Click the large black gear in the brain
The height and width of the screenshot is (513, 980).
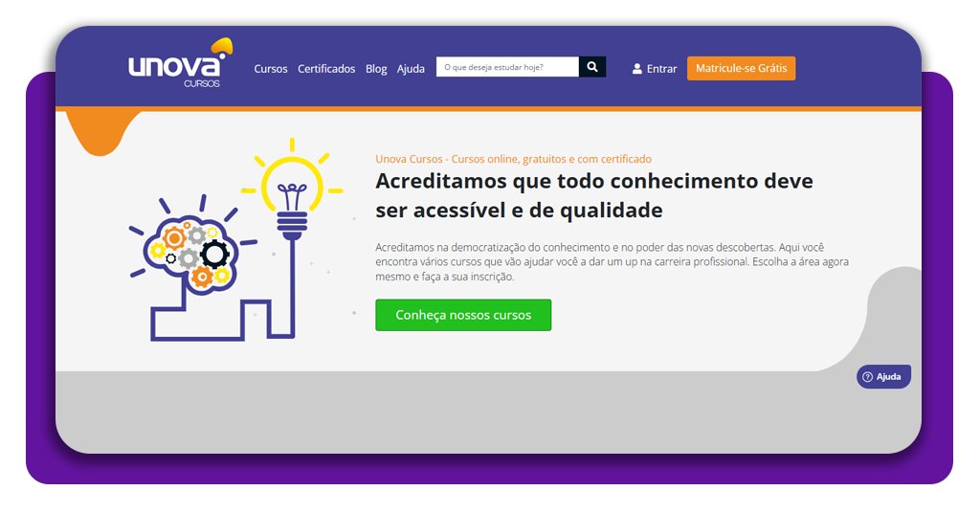215,254
